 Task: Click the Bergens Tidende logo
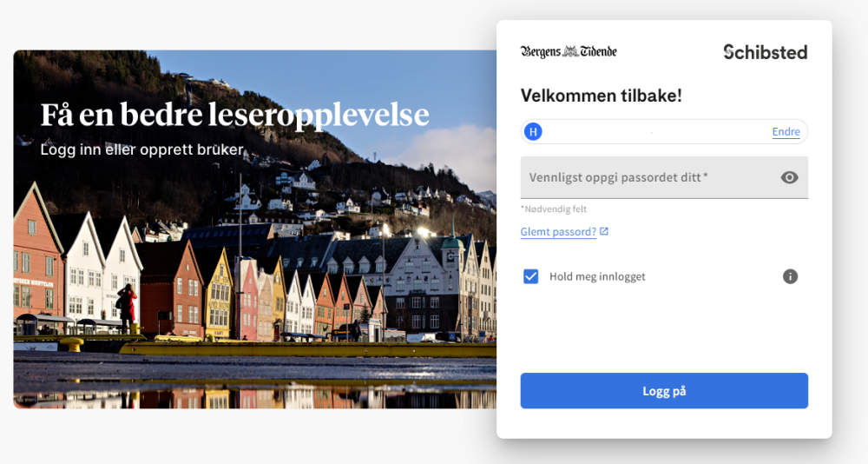click(x=569, y=51)
